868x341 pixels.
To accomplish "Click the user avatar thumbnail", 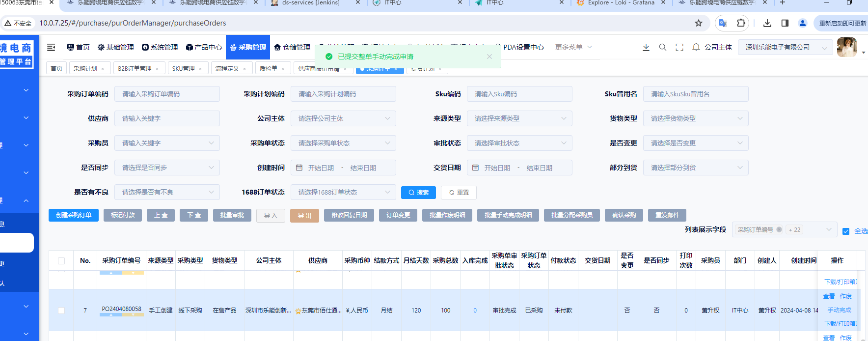I will click(847, 47).
